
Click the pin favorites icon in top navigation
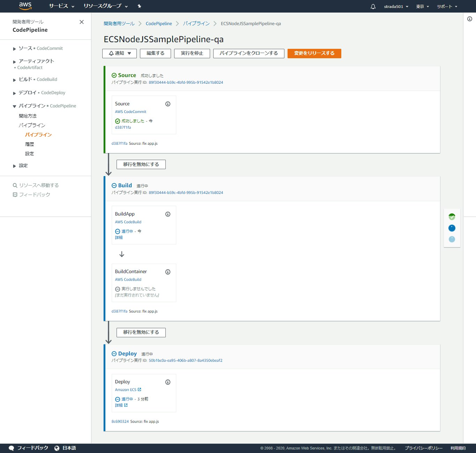139,6
